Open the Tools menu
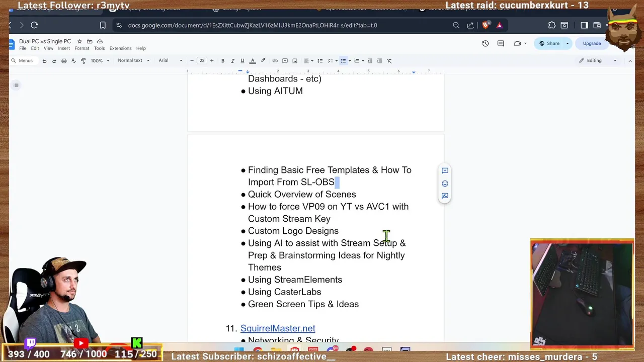The height and width of the screenshot is (362, 644). point(99,48)
